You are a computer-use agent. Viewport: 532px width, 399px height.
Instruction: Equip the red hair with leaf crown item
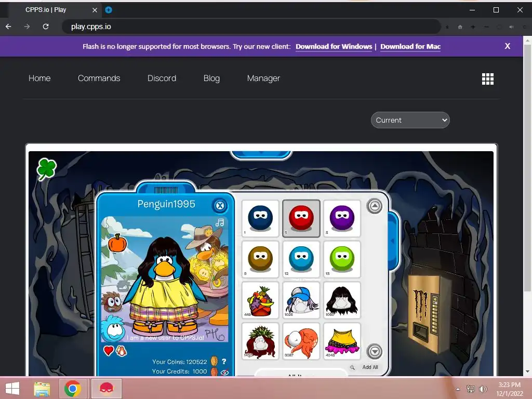[x=260, y=341]
